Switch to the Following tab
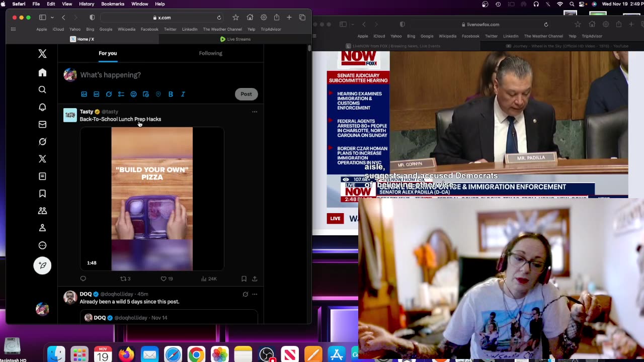The image size is (644, 362). click(x=210, y=53)
